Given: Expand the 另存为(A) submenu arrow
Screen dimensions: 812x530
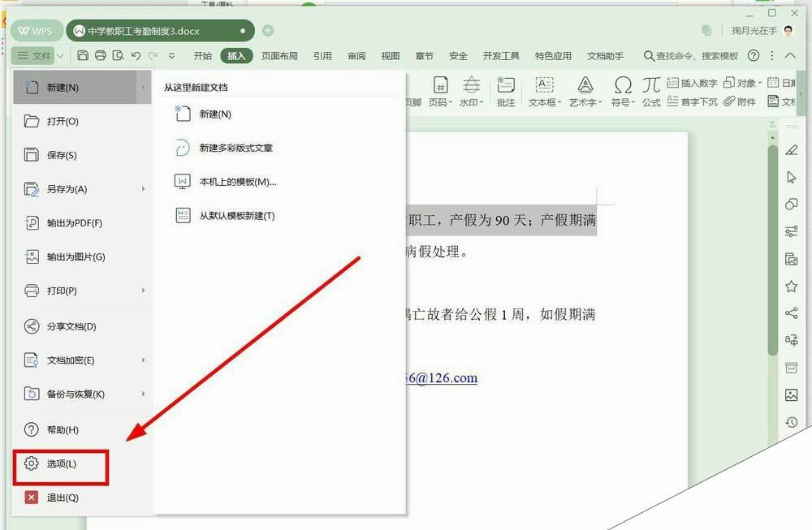Looking at the screenshot, I should click(144, 189).
